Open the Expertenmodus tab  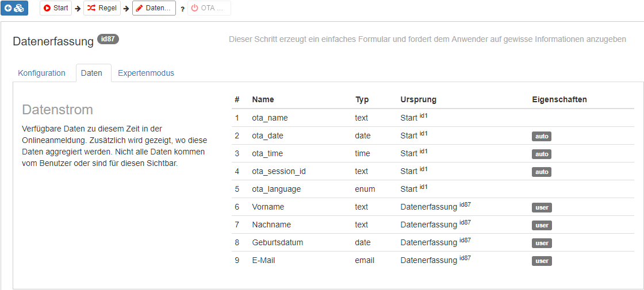pyautogui.click(x=146, y=73)
